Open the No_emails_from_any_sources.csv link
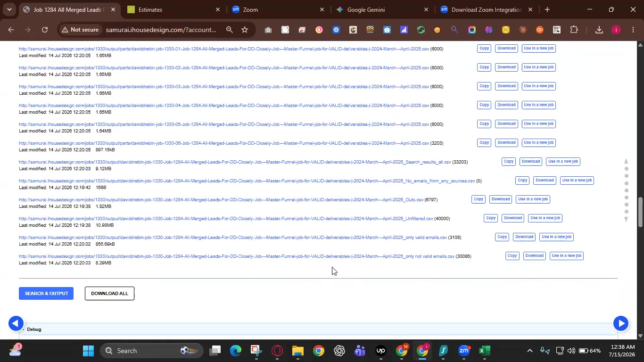This screenshot has height=362, width=644. coord(247,181)
